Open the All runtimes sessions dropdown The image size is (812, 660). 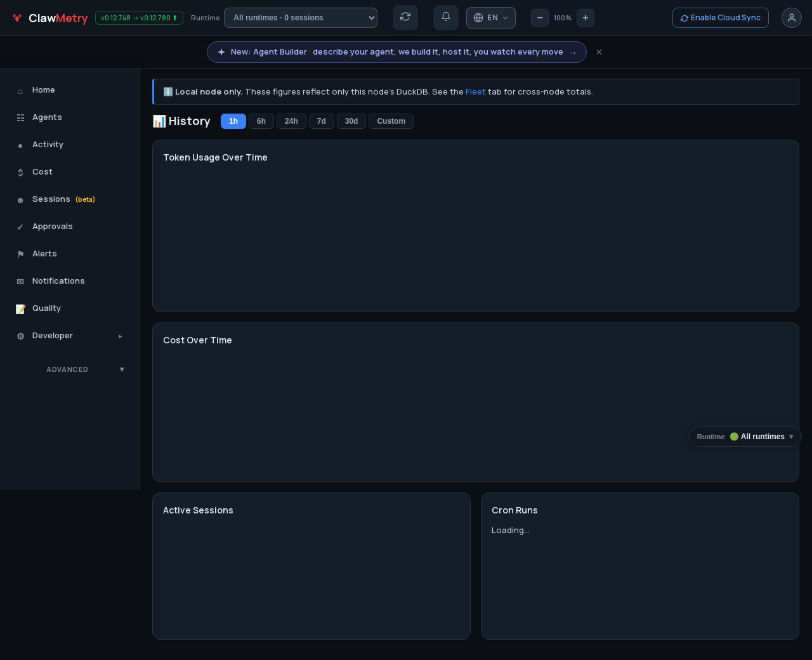301,18
